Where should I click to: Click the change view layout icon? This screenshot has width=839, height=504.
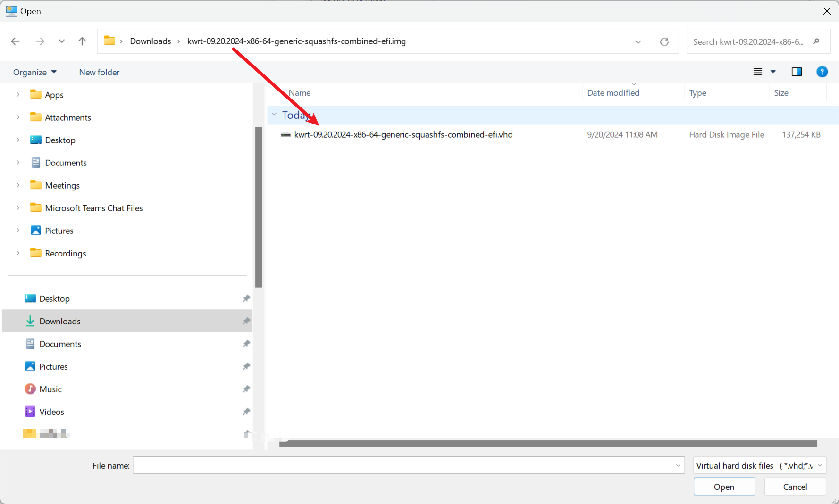758,72
